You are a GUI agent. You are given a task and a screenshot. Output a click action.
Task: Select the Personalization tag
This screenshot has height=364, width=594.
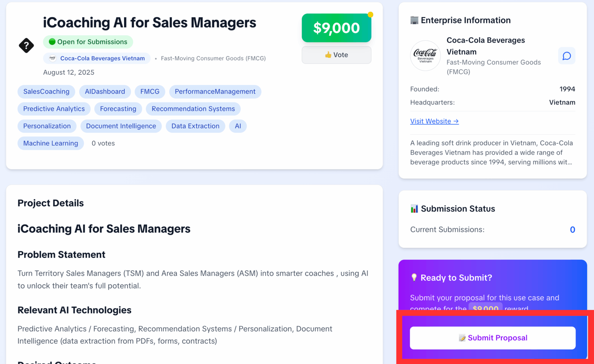[x=47, y=126]
